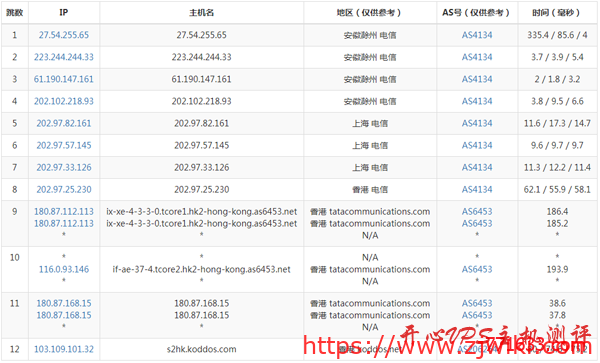Viewport: 600px width, 363px height.
Task: Click region 上海 电信 in hop 7 row
Action: (x=370, y=168)
